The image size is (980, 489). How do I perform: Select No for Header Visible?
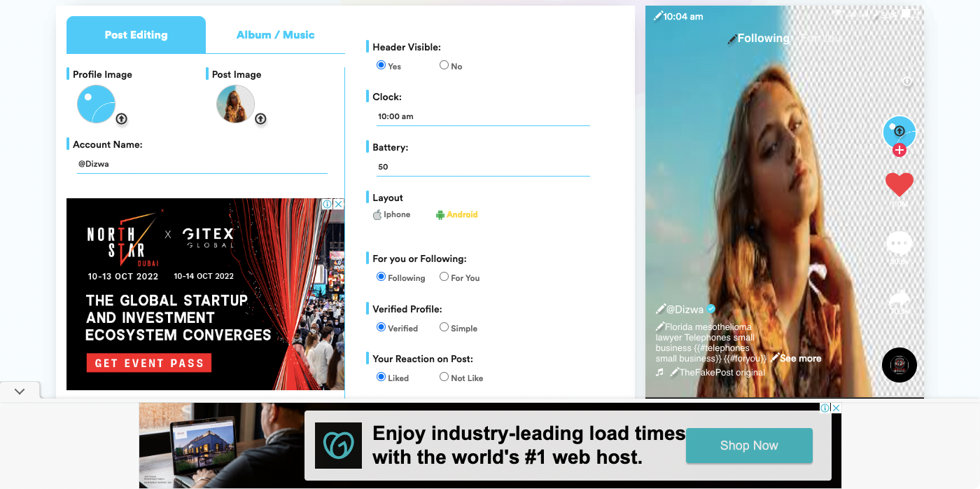[444, 64]
